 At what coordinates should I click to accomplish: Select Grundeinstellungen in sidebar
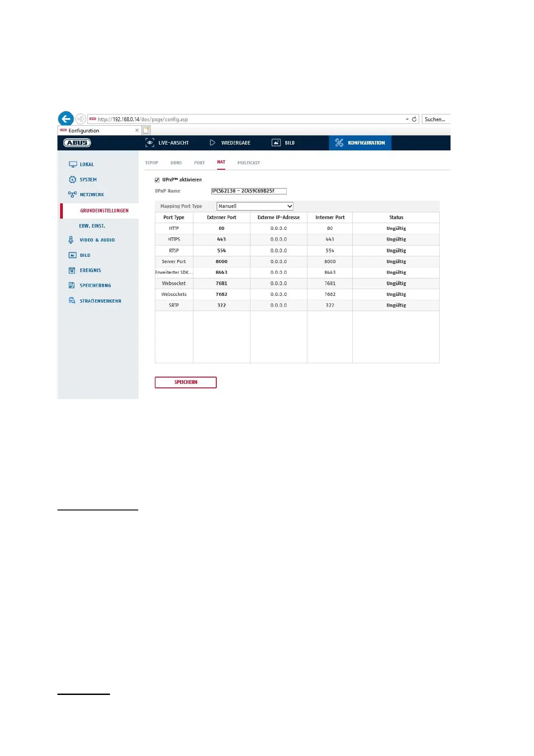click(x=104, y=211)
